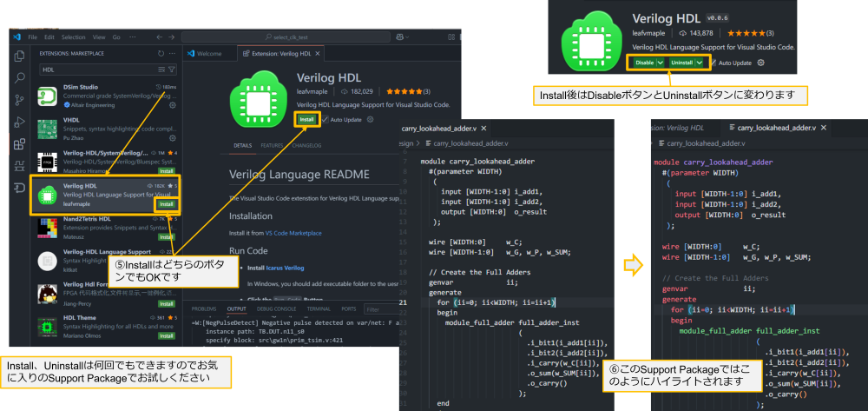Select the VHDL extension by Pu Zhao
Screen dimensions: 868x411
point(108,129)
